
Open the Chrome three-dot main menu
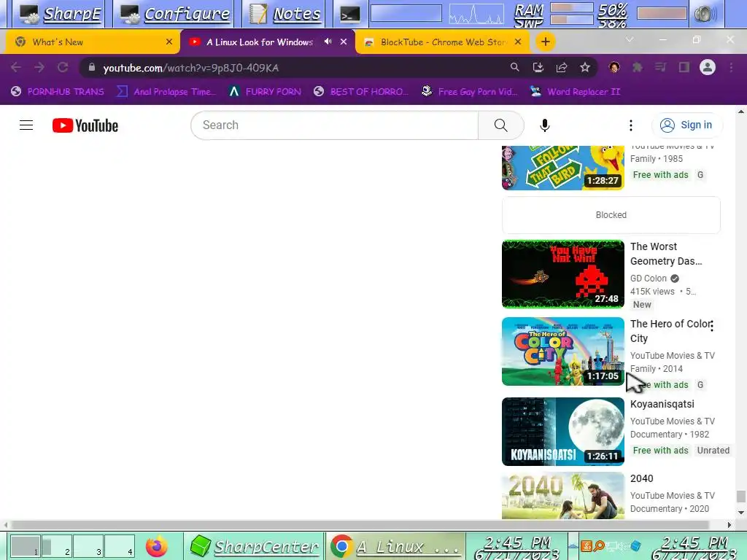[x=731, y=68]
